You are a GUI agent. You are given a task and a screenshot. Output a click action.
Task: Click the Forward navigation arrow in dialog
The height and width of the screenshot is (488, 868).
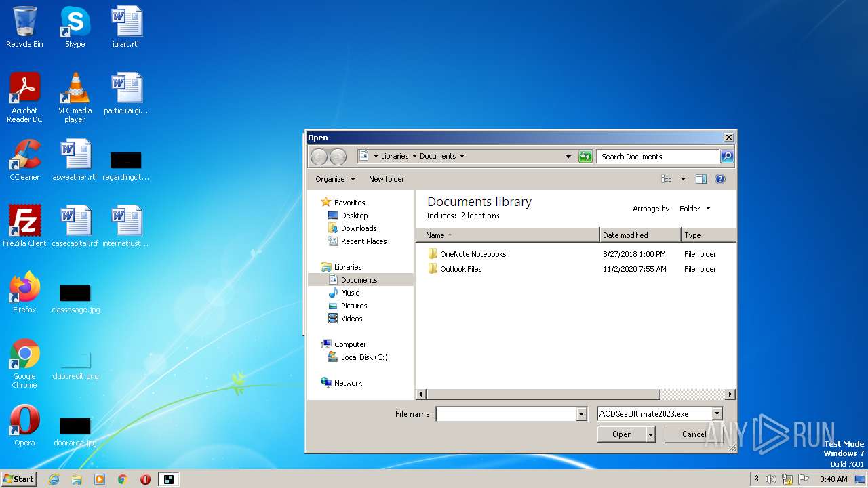pos(338,157)
